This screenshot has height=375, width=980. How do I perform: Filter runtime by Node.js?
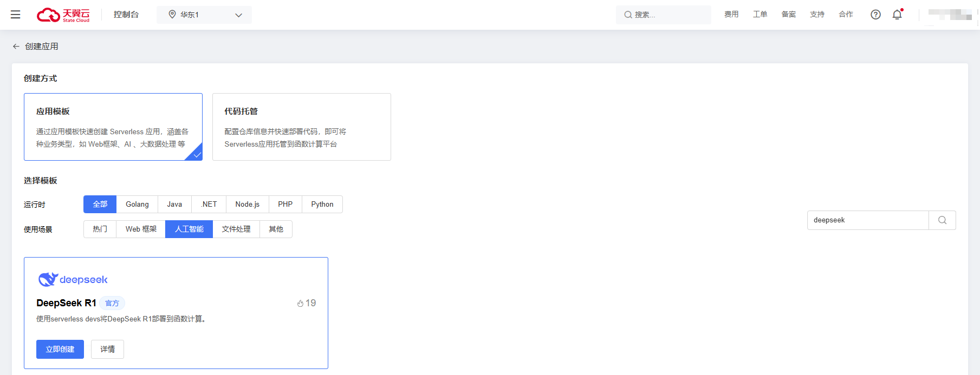[248, 204]
